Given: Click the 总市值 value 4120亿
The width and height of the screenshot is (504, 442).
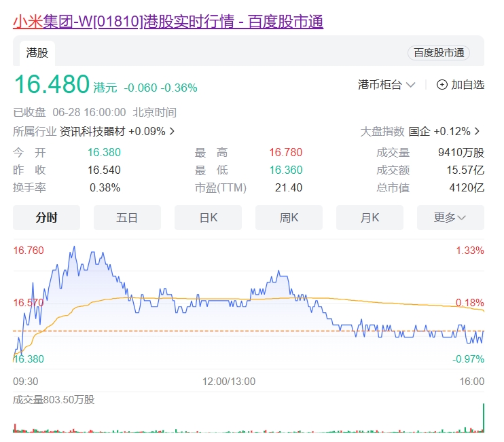Looking at the screenshot, I should (467, 187).
